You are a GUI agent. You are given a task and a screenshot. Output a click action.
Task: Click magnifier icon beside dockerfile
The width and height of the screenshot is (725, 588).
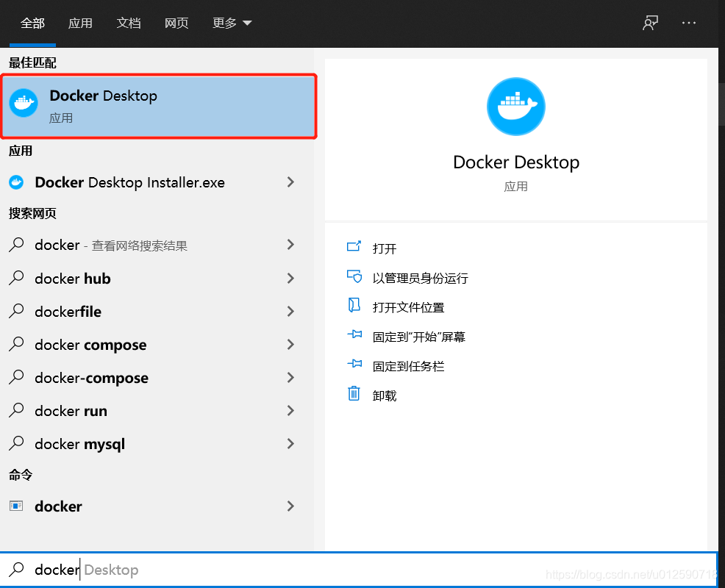17,311
